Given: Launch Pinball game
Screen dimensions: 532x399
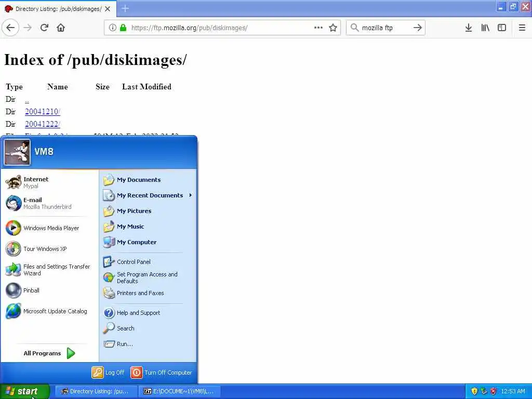Looking at the screenshot, I should [x=49, y=290].
